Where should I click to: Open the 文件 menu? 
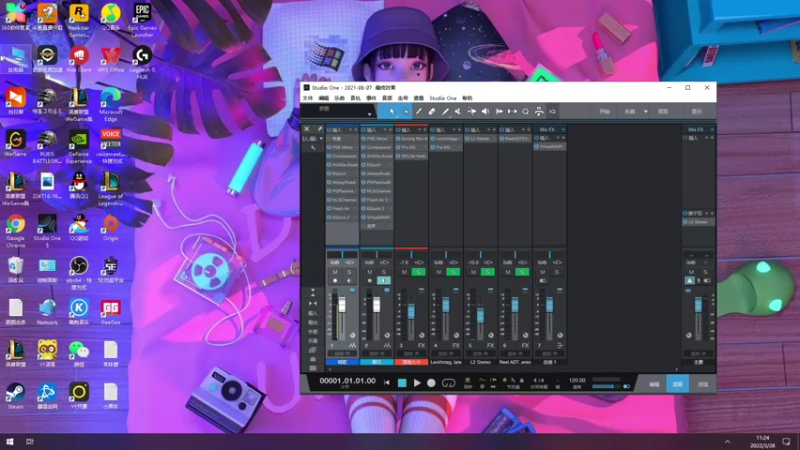pos(308,98)
